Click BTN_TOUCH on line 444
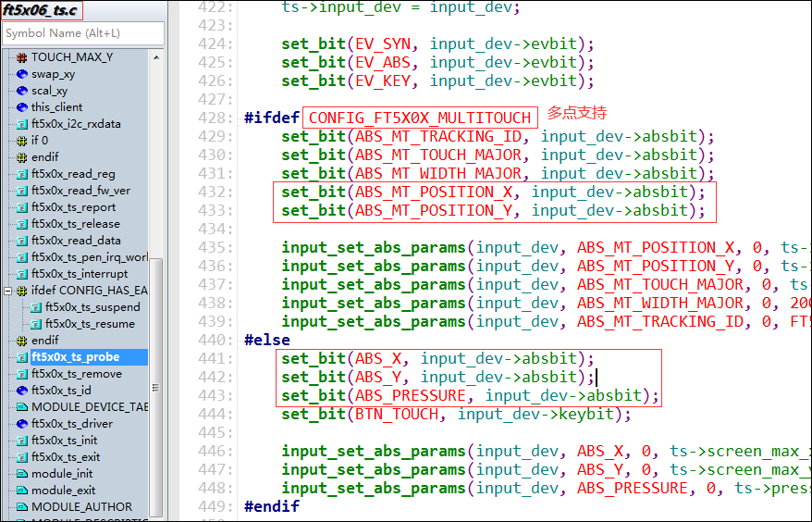The height and width of the screenshot is (522, 812). coord(396,415)
